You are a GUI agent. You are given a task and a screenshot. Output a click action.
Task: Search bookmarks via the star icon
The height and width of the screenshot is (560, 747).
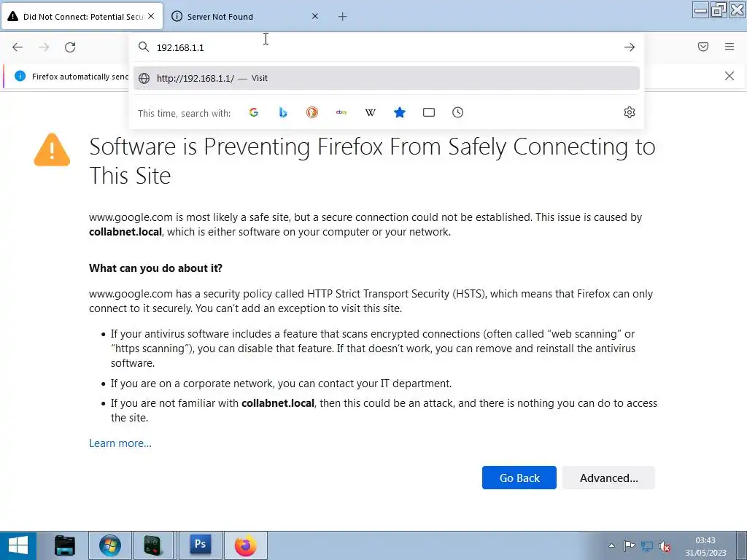[x=400, y=112]
